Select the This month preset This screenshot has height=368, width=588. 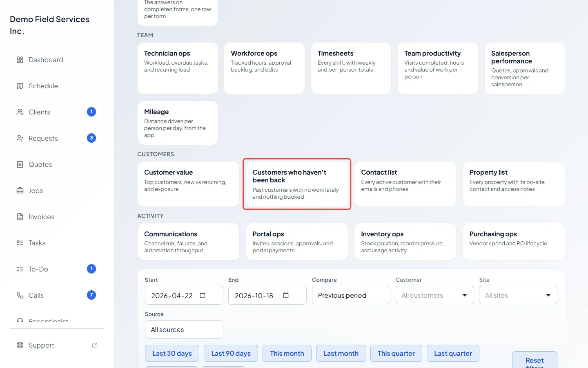pos(287,353)
